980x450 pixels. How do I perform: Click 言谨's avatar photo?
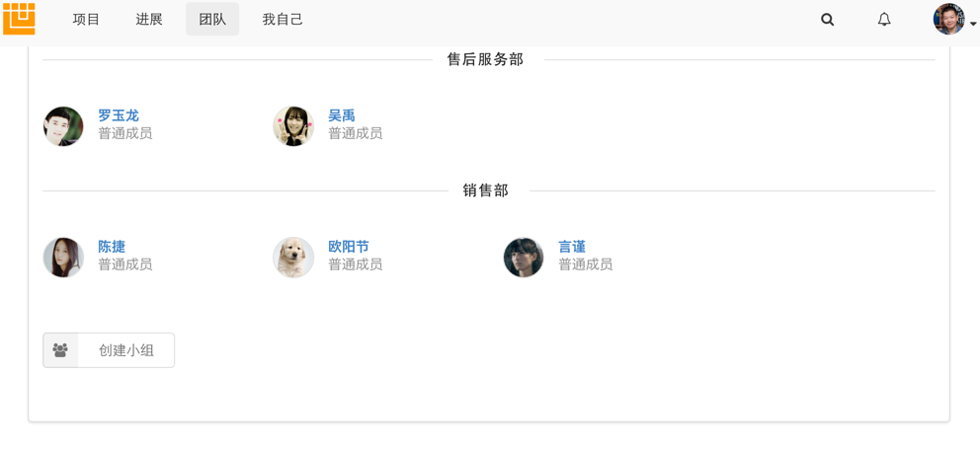click(x=524, y=258)
